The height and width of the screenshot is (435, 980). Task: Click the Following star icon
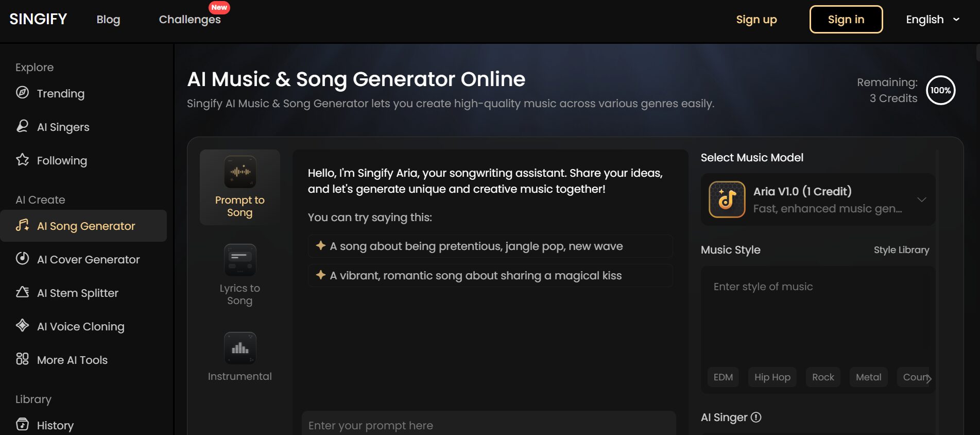click(x=22, y=160)
